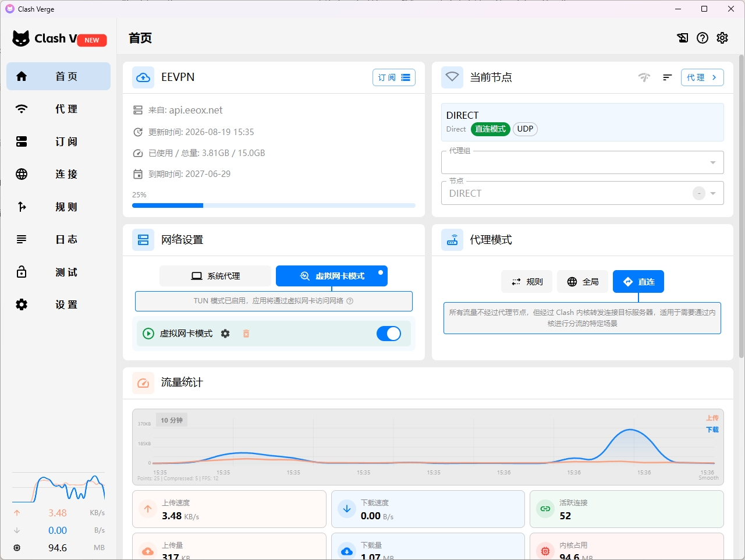This screenshot has height=560, width=745.
Task: Click the kernel memory chip icon in sidebar
Action: (x=17, y=548)
